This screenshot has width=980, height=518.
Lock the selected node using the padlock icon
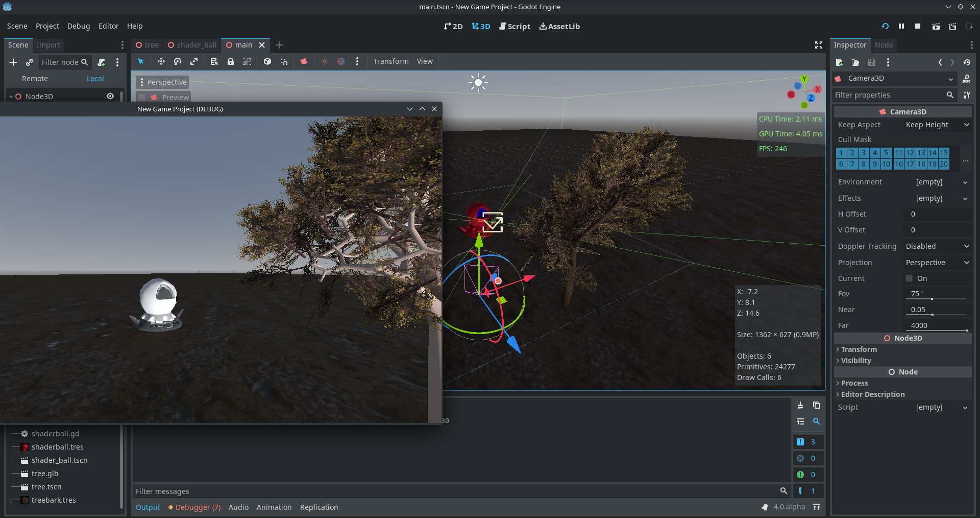231,61
